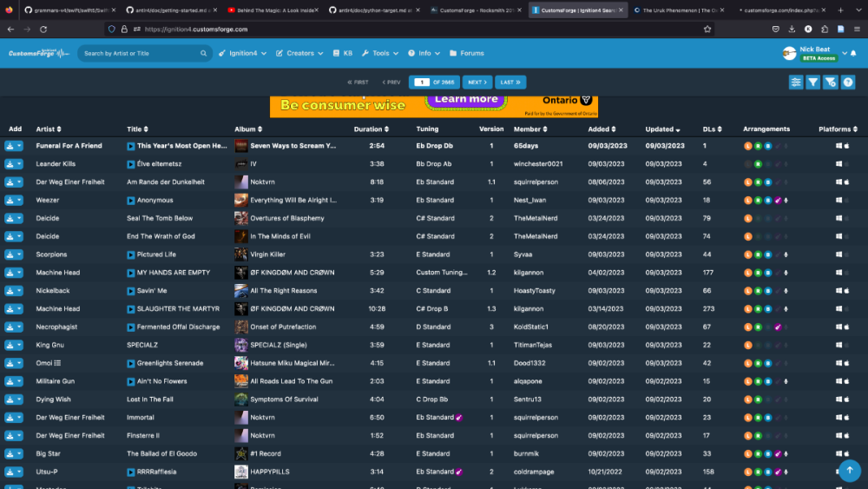Image resolution: width=868 pixels, height=489 pixels.
Task: Open new Firefox tab with plus button
Action: click(840, 10)
